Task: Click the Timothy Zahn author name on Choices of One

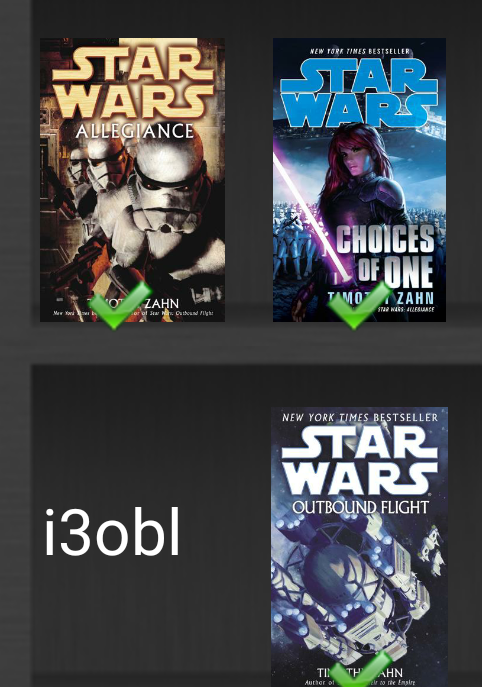Action: tap(381, 298)
